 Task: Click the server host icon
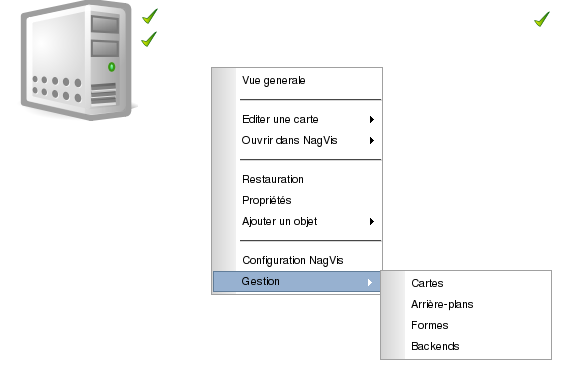[76, 60]
